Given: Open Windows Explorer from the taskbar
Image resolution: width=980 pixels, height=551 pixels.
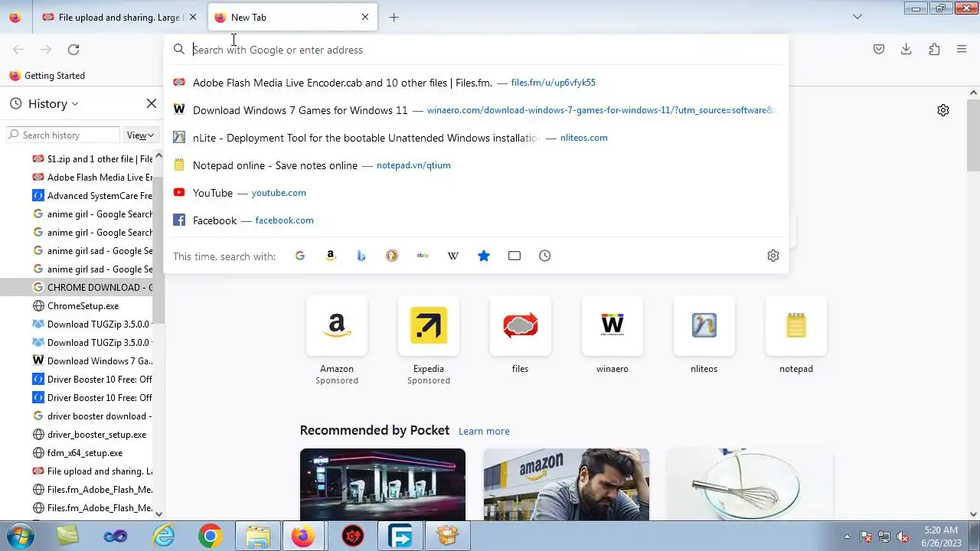Looking at the screenshot, I should [257, 536].
